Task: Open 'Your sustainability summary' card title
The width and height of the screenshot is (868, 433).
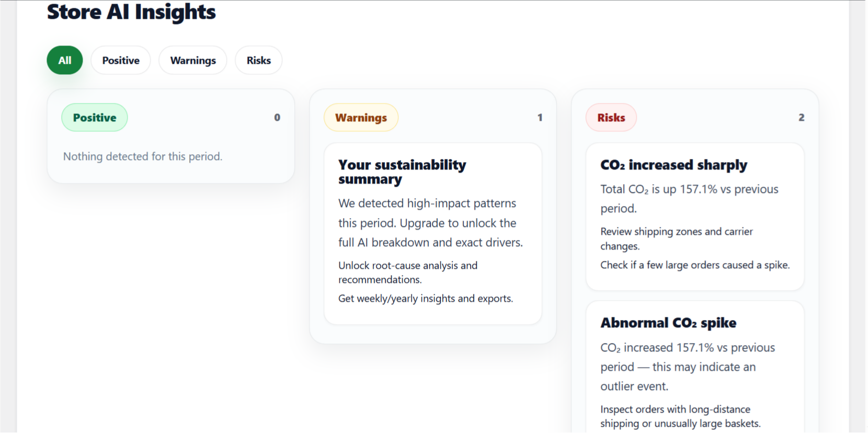Action: point(402,172)
